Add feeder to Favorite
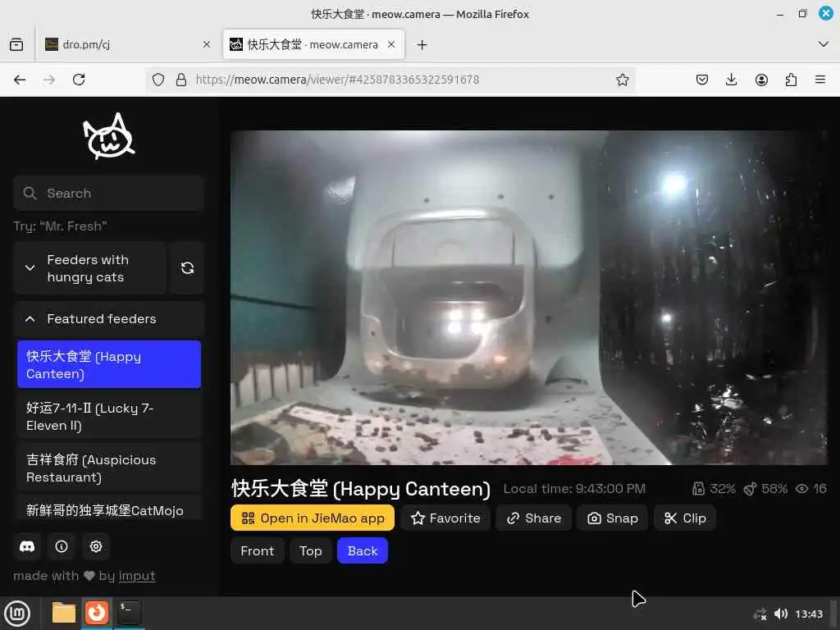This screenshot has width=840, height=630. click(445, 518)
